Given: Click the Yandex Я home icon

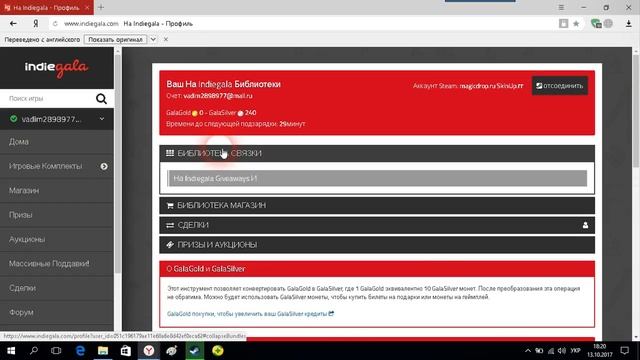Looking at the screenshot, I should (x=36, y=24).
